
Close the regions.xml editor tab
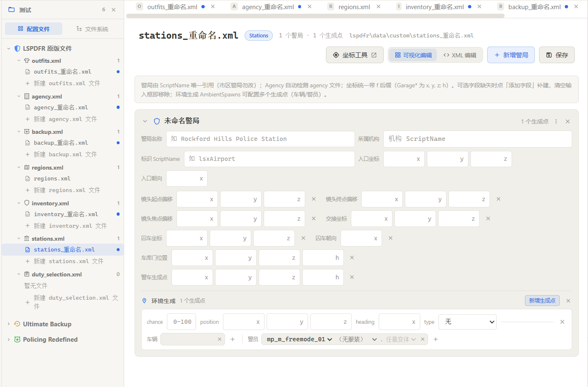(x=378, y=7)
